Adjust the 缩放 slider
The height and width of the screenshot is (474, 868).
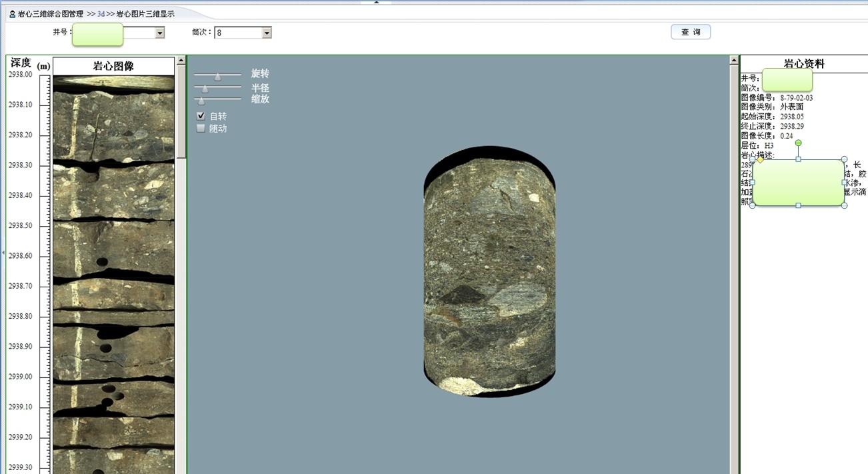201,100
